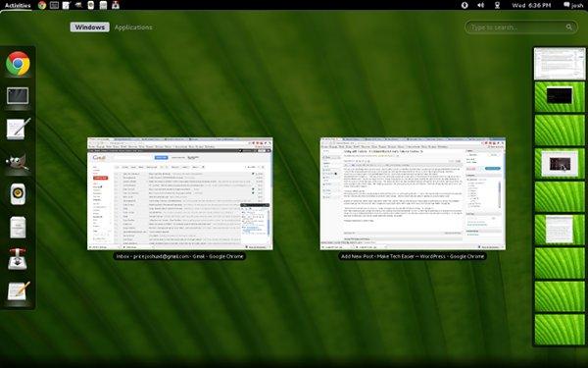Switch to the Windows tab
The width and height of the screenshot is (588, 368).
tap(89, 27)
